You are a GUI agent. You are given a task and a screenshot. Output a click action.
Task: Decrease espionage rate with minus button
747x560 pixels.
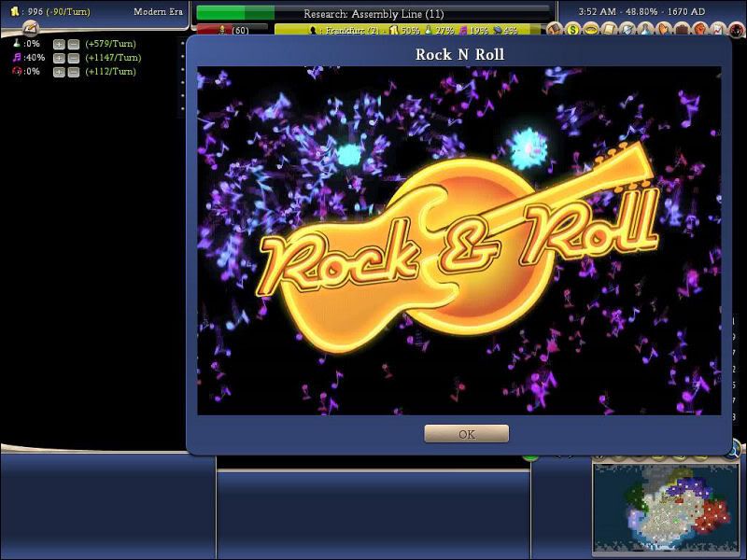coord(74,72)
